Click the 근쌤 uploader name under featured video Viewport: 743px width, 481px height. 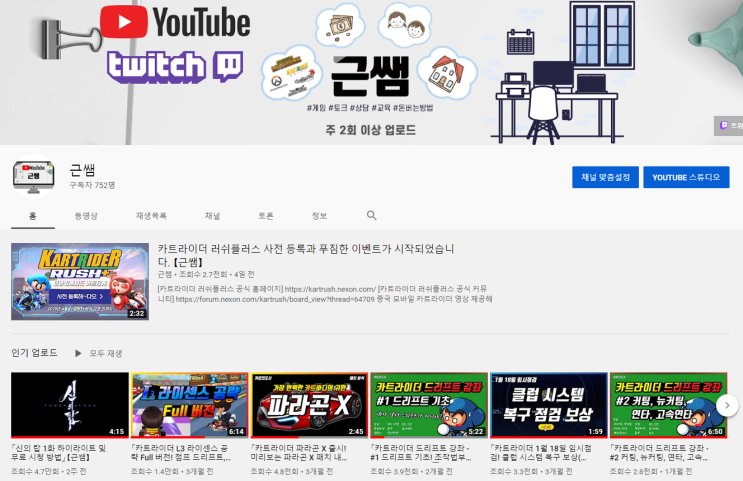(x=164, y=274)
